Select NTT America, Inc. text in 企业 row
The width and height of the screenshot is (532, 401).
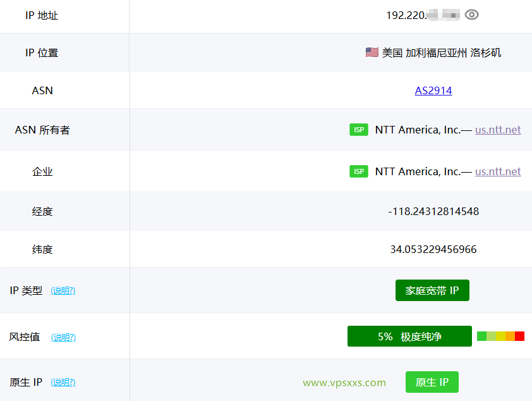click(418, 171)
